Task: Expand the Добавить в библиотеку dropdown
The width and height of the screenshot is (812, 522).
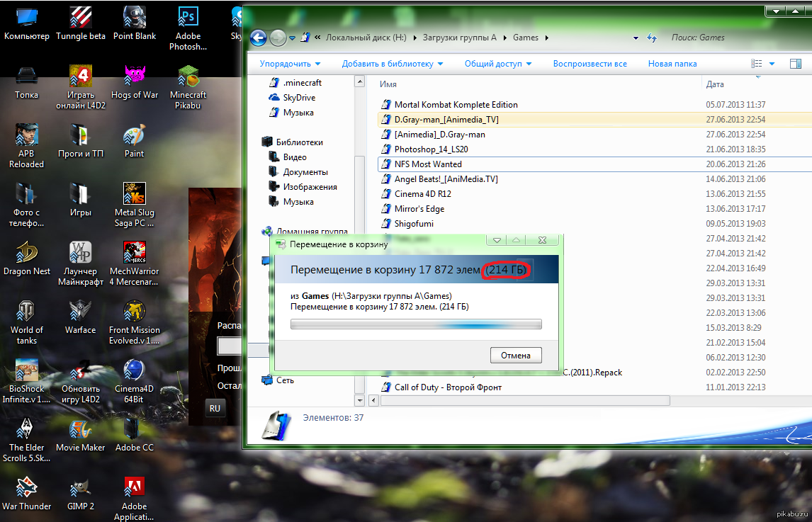Action: pyautogui.click(x=392, y=64)
